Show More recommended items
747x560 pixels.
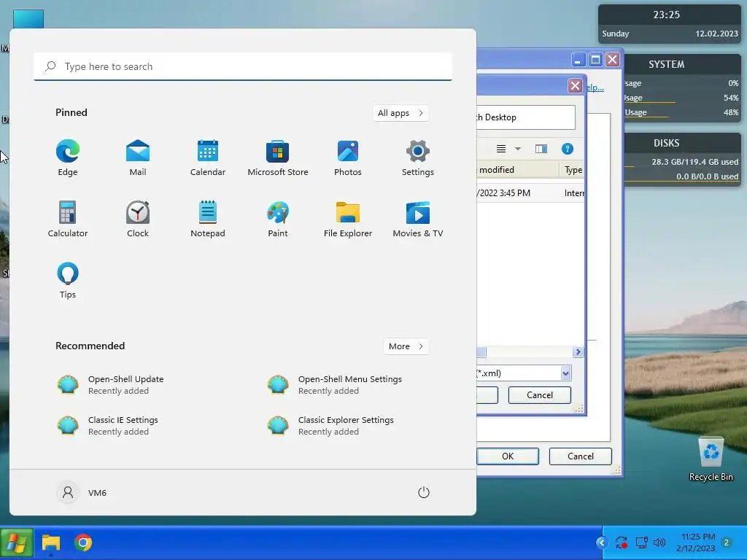[406, 346]
